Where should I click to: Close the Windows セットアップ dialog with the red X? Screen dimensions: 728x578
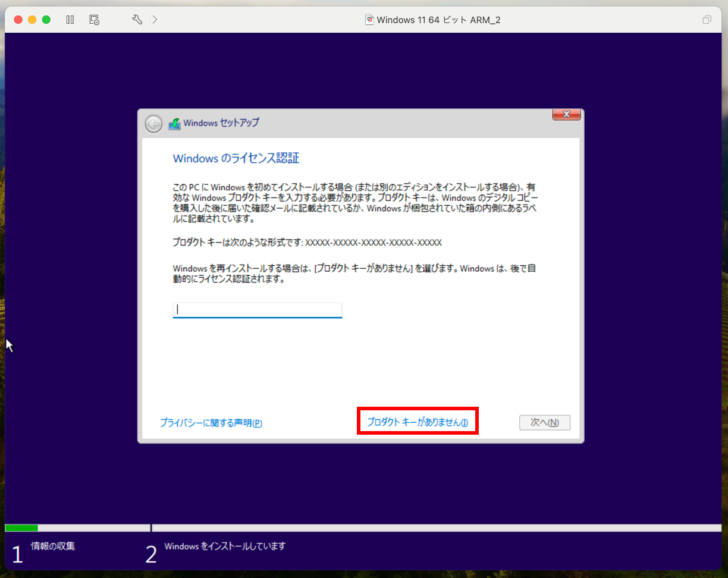coord(566,114)
